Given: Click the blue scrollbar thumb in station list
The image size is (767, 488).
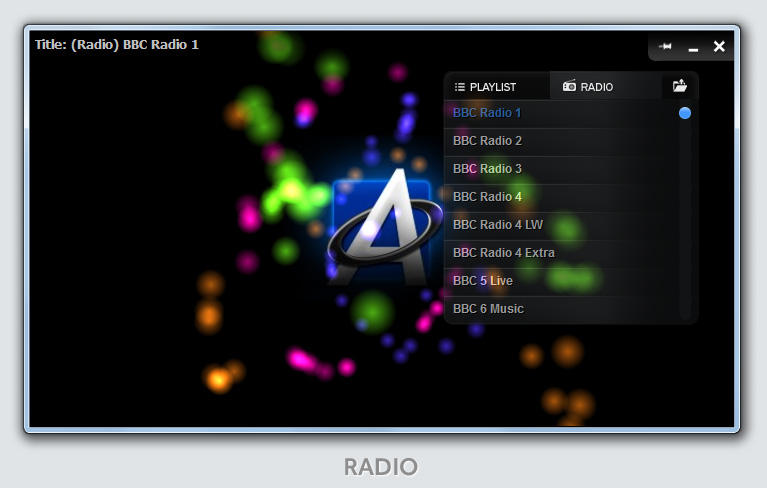Looking at the screenshot, I should pyautogui.click(x=685, y=113).
